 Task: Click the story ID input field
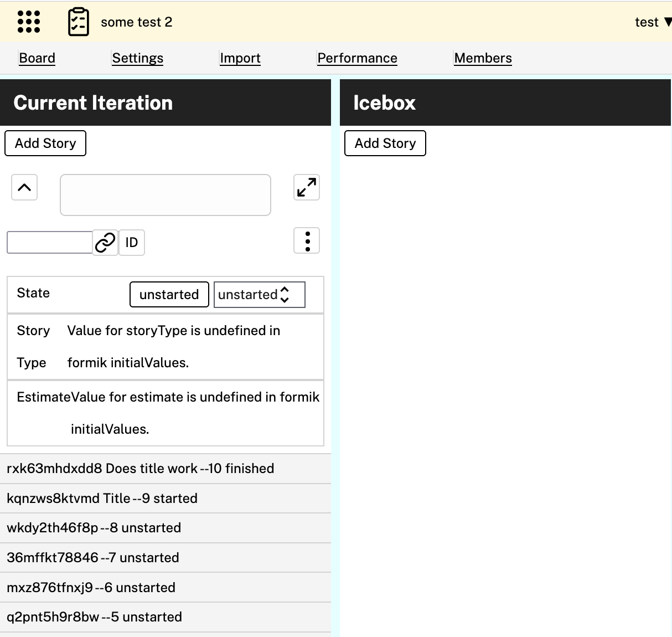(49, 243)
